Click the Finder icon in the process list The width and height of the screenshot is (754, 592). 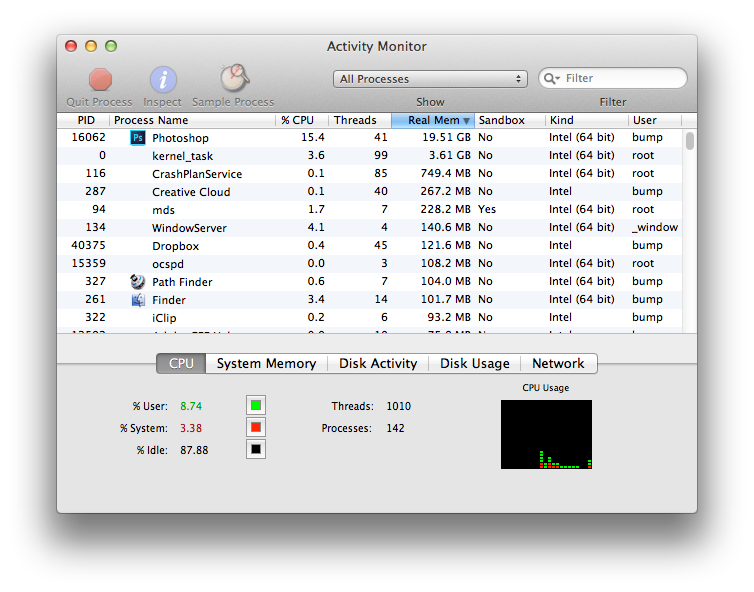138,300
